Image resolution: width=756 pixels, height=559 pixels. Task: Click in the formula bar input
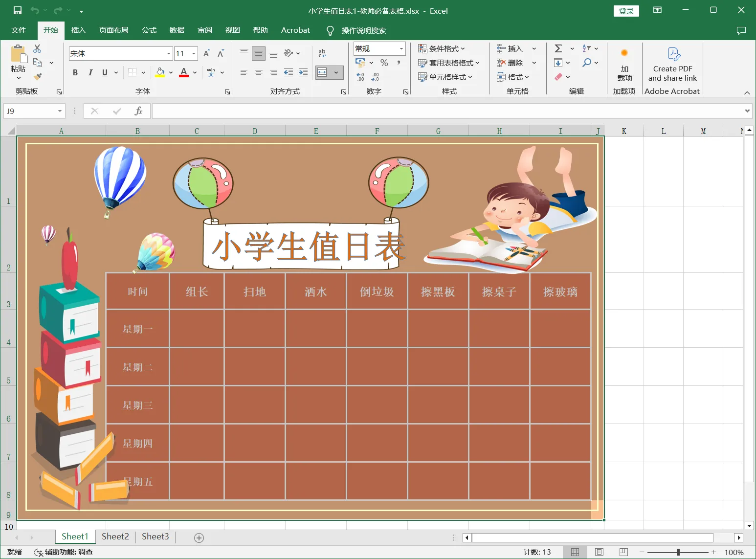point(448,111)
